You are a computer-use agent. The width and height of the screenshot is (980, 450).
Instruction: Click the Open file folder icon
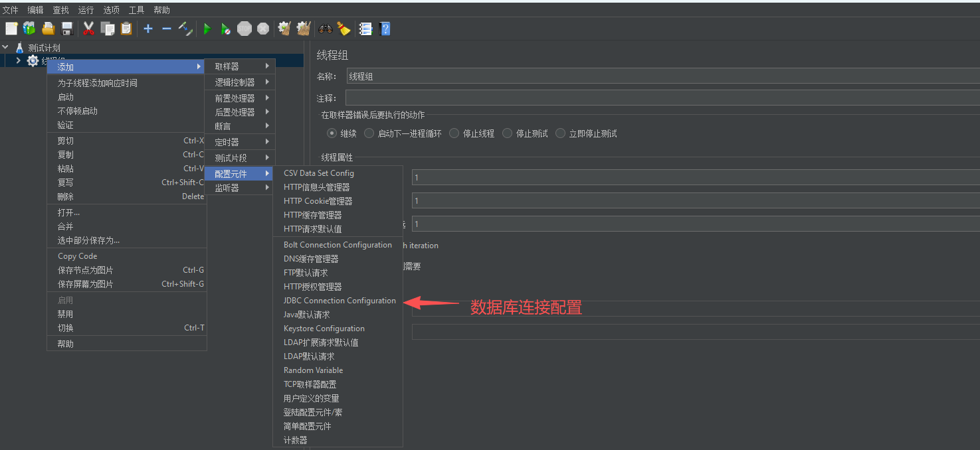tap(49, 29)
